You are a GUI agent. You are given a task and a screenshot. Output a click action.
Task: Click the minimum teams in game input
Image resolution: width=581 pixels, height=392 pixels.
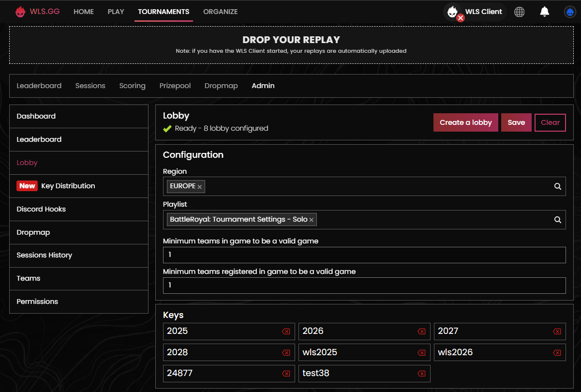[364, 255]
